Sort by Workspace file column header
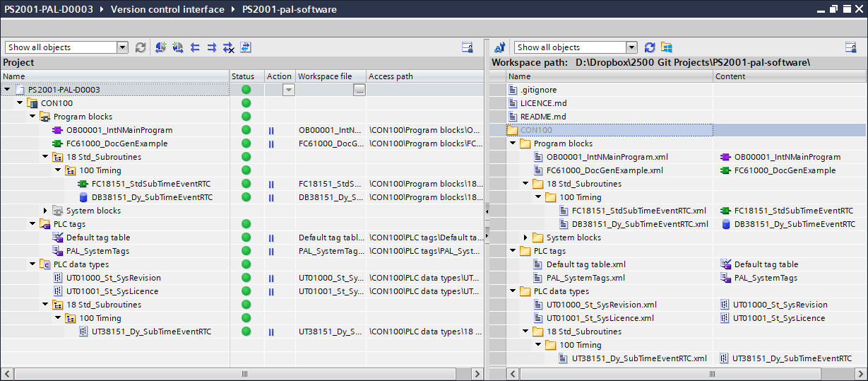Image resolution: width=868 pixels, height=381 pixels. point(331,76)
